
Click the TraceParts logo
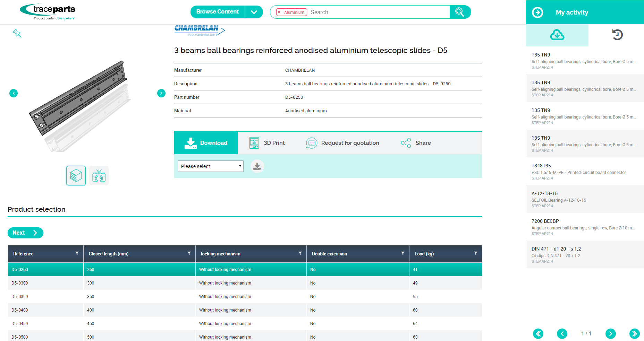pos(48,12)
